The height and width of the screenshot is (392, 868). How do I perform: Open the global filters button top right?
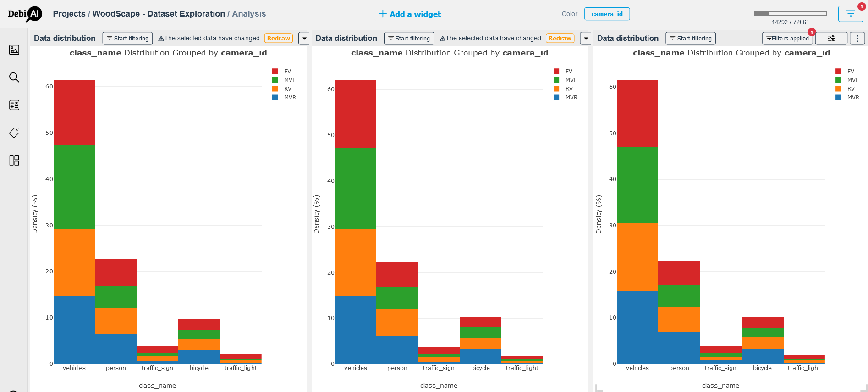click(x=850, y=13)
